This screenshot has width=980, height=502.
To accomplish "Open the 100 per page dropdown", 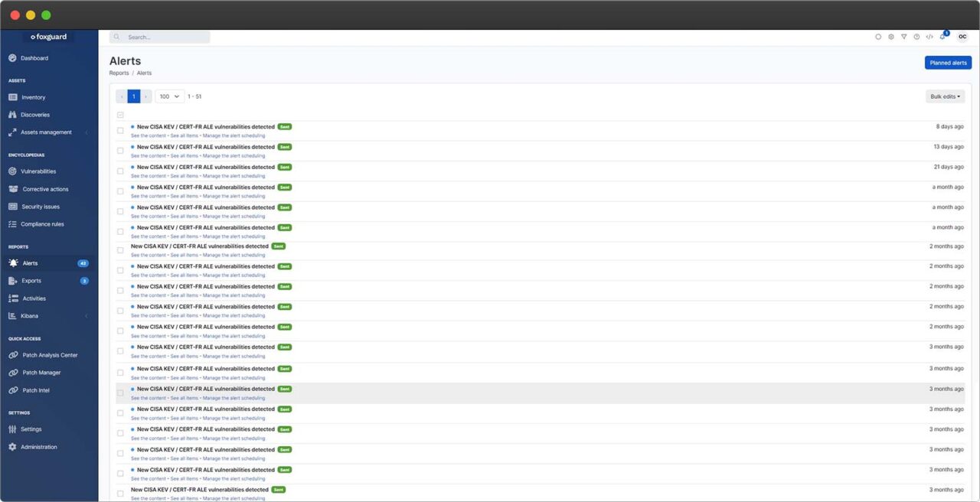I will 170,96.
